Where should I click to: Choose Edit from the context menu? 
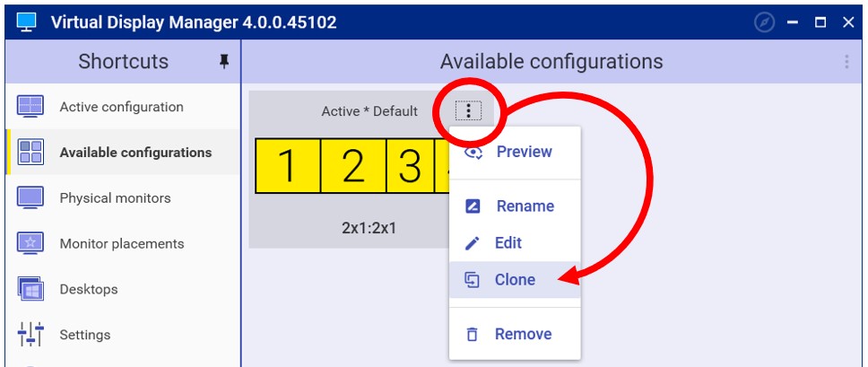tap(515, 242)
